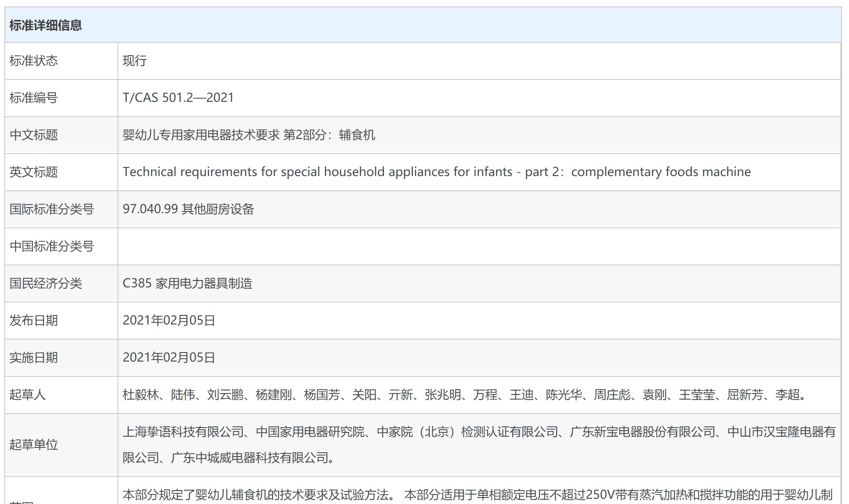Viewport: 849px width, 504px height.
Task: Click the 英文标题 label
Action: pyautogui.click(x=34, y=172)
